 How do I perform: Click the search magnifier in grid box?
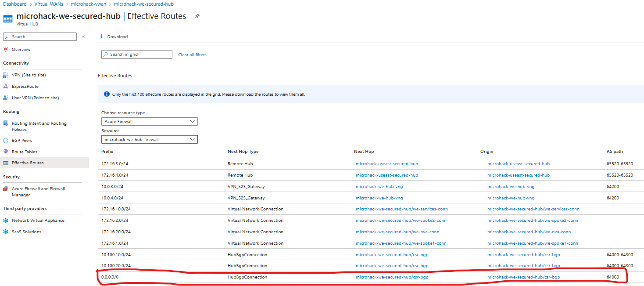coord(106,54)
